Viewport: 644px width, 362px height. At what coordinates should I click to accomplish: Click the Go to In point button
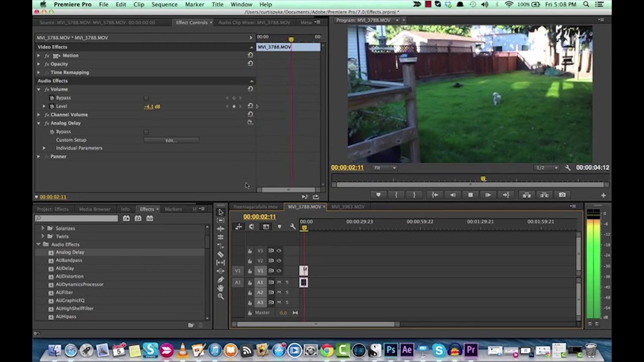tap(435, 195)
